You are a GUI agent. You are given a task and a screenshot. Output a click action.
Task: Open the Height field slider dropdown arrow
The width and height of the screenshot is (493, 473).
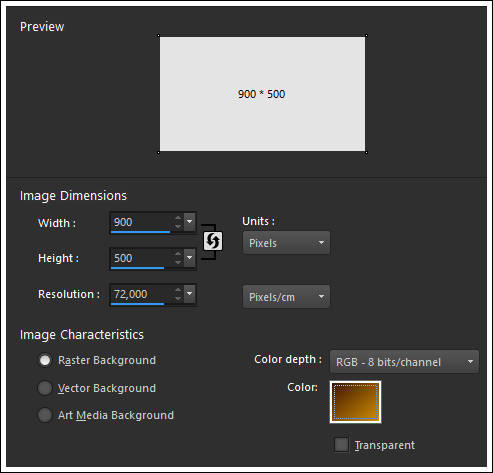click(190, 258)
